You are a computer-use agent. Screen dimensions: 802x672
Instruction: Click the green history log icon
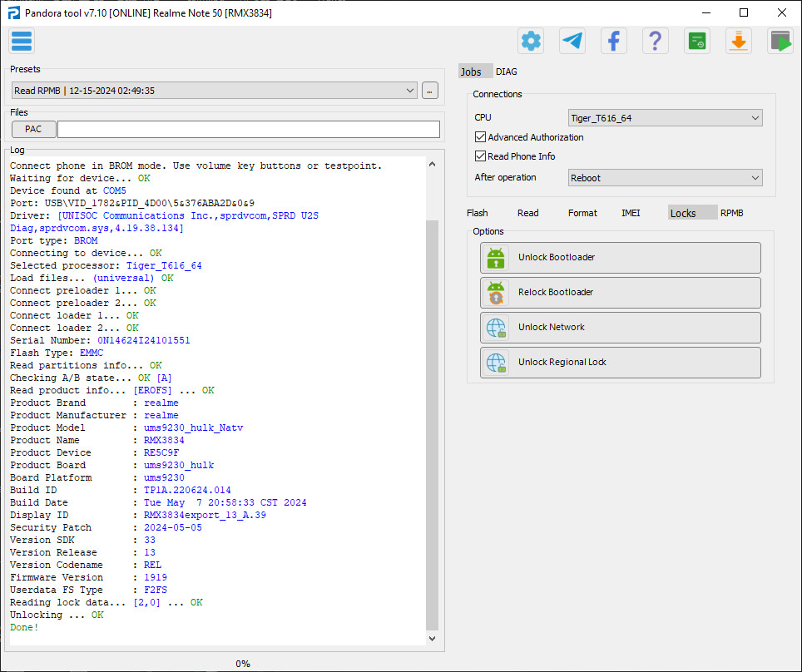click(x=696, y=41)
